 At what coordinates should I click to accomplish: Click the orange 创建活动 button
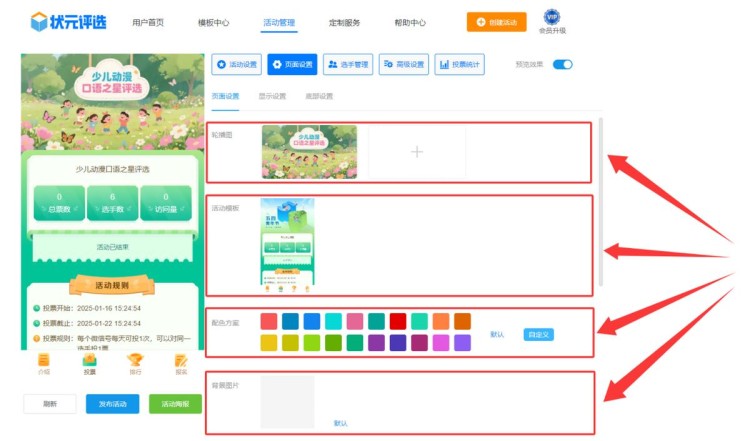(x=496, y=22)
